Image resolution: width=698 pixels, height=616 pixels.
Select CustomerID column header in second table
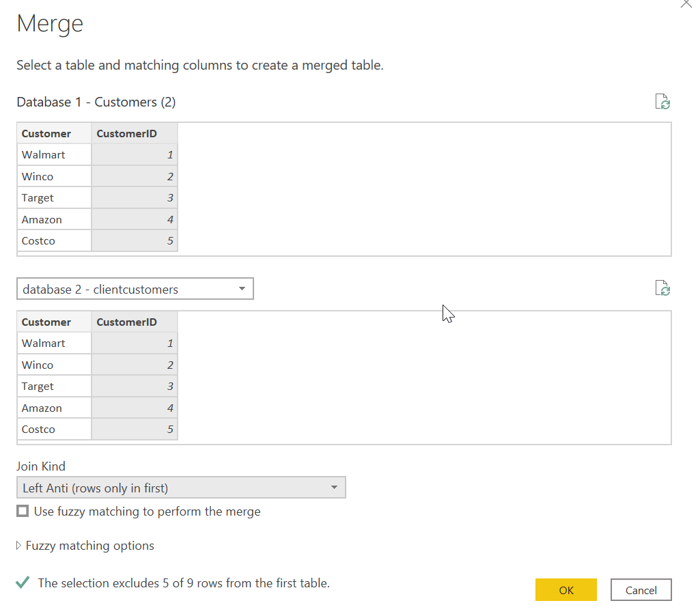[x=135, y=322]
